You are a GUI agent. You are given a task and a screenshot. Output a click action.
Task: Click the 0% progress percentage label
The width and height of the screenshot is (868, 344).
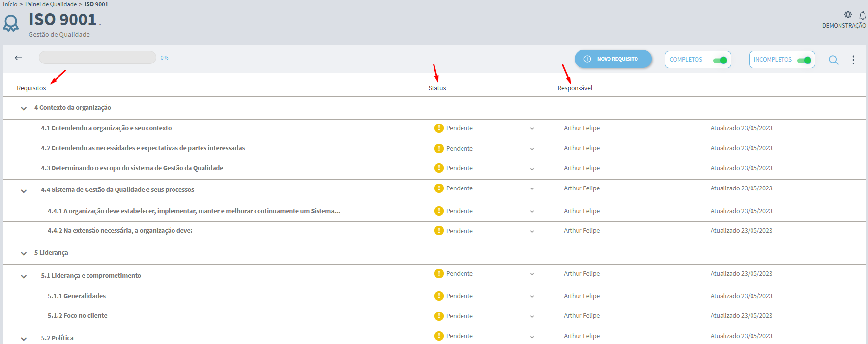[x=164, y=58]
